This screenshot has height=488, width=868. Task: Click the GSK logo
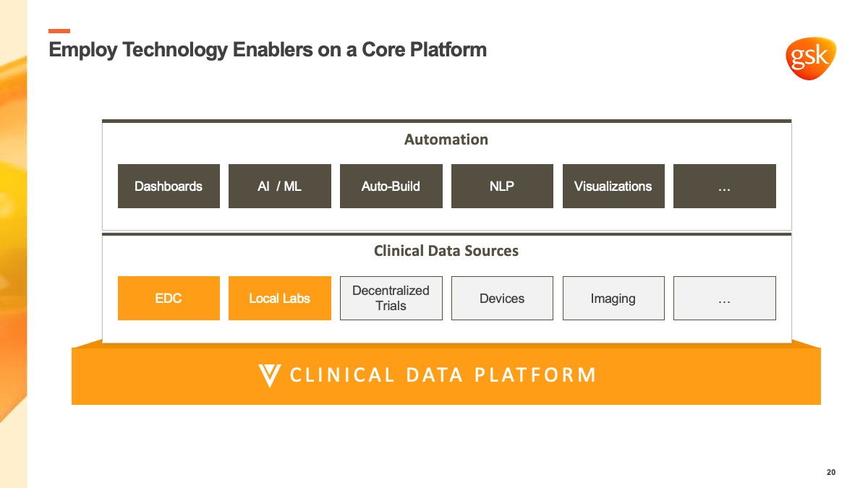[x=810, y=58]
